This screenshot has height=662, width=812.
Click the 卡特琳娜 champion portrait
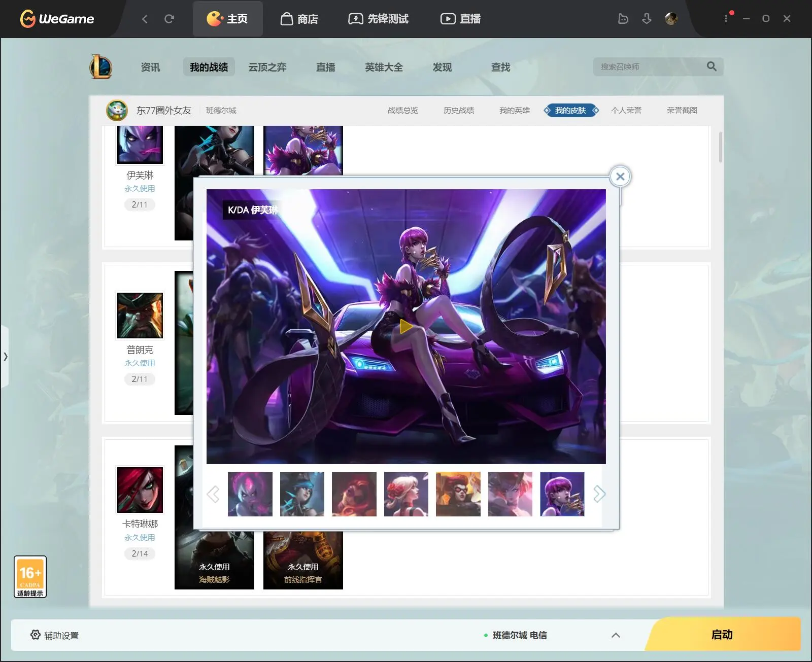point(140,490)
